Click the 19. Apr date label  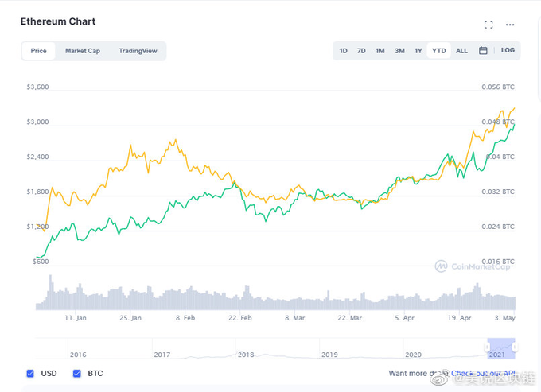[460, 318]
